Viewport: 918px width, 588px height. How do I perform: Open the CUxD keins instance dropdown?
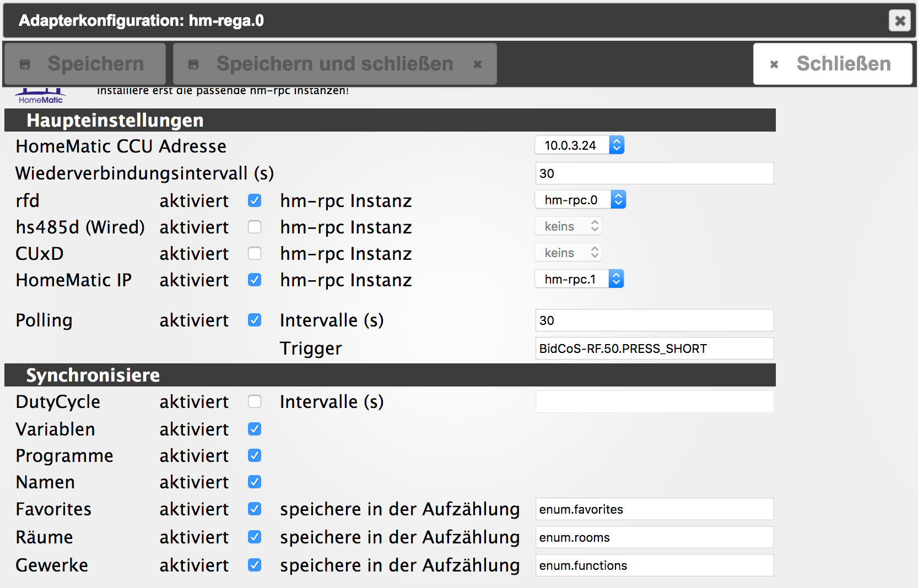coord(568,253)
